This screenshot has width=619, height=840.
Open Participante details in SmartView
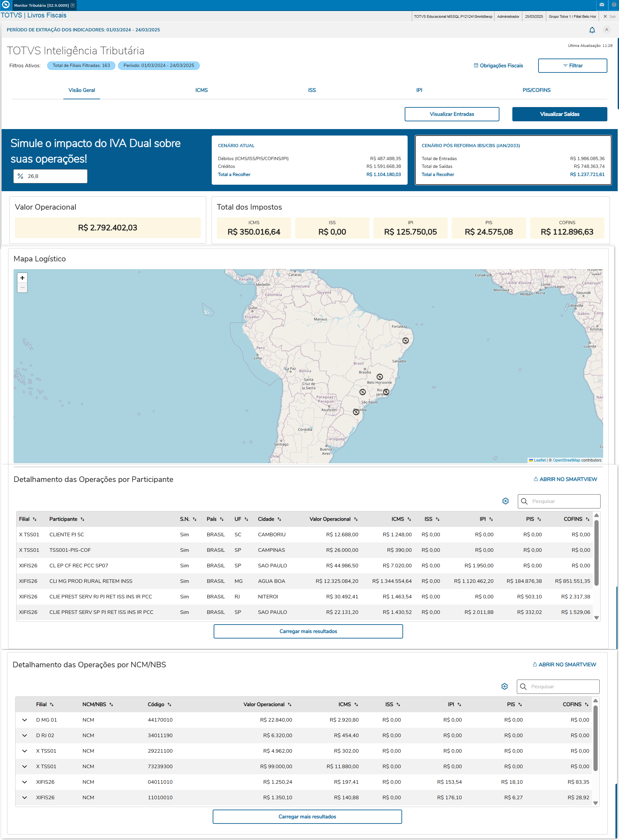(565, 479)
